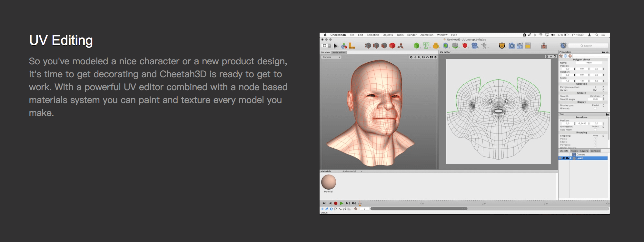Click the Search field in toolbar
Screen dimensions: 644x242
click(x=588, y=46)
